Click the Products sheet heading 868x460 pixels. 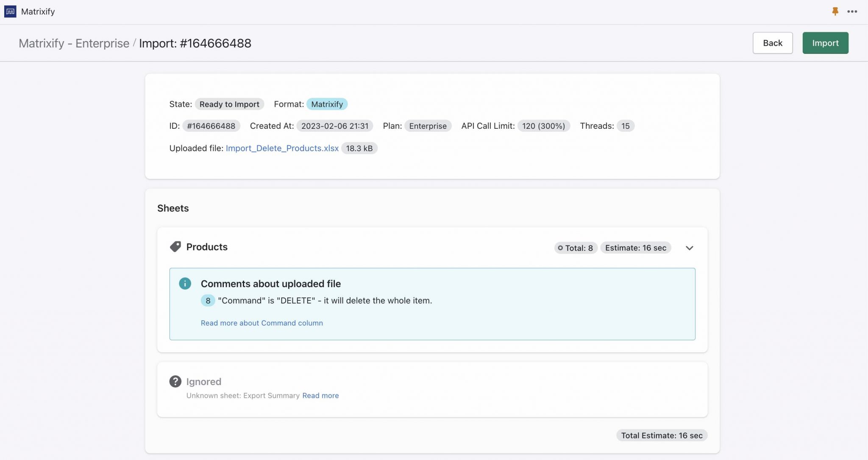[207, 247]
